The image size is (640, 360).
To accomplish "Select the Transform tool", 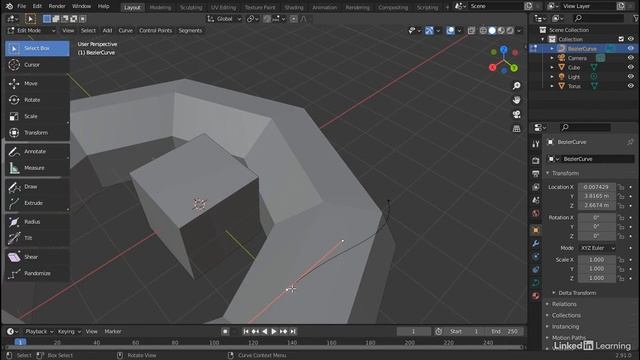I will (x=37, y=133).
